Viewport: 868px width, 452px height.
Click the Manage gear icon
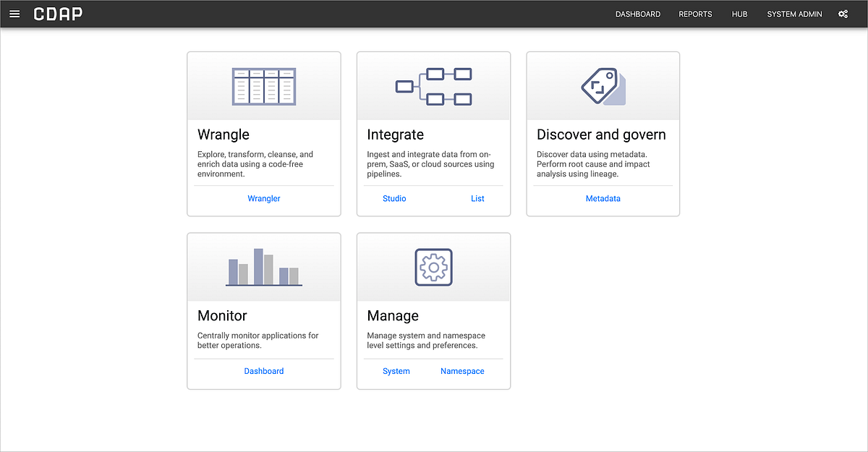433,266
